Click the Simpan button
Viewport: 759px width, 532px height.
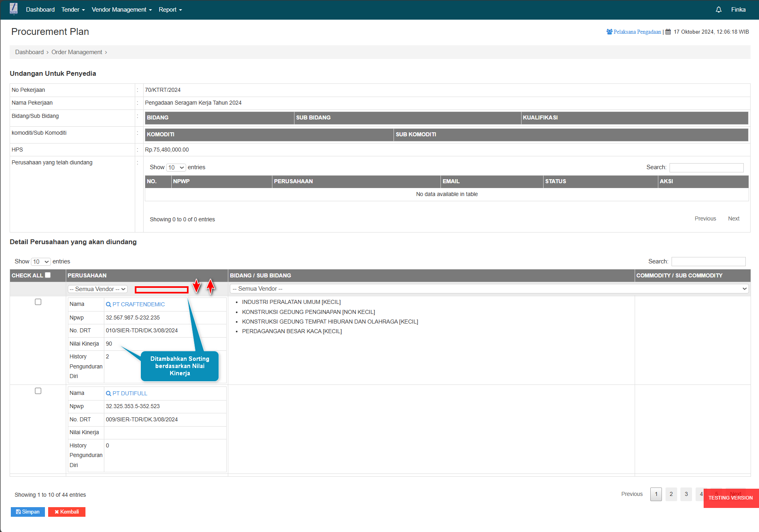[x=28, y=512]
